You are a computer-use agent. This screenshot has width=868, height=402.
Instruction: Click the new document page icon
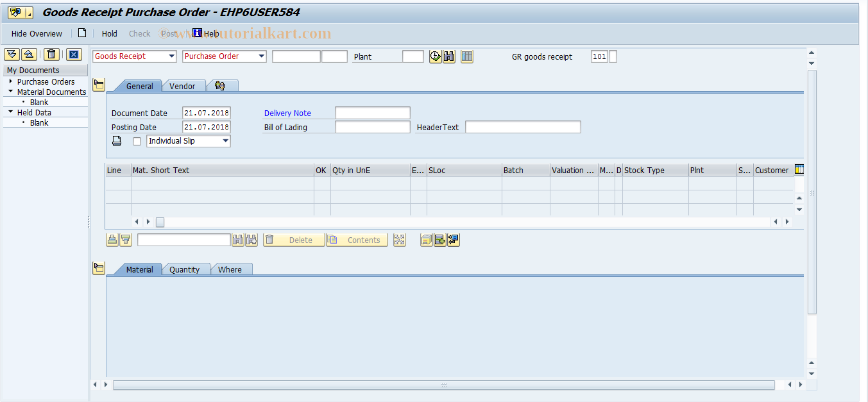pos(82,33)
